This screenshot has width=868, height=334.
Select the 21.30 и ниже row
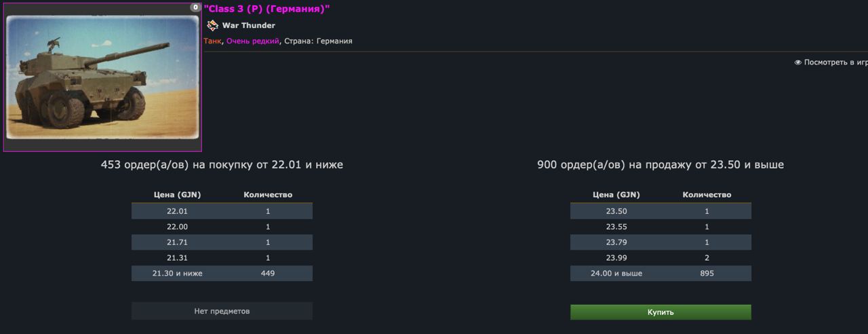tap(222, 274)
